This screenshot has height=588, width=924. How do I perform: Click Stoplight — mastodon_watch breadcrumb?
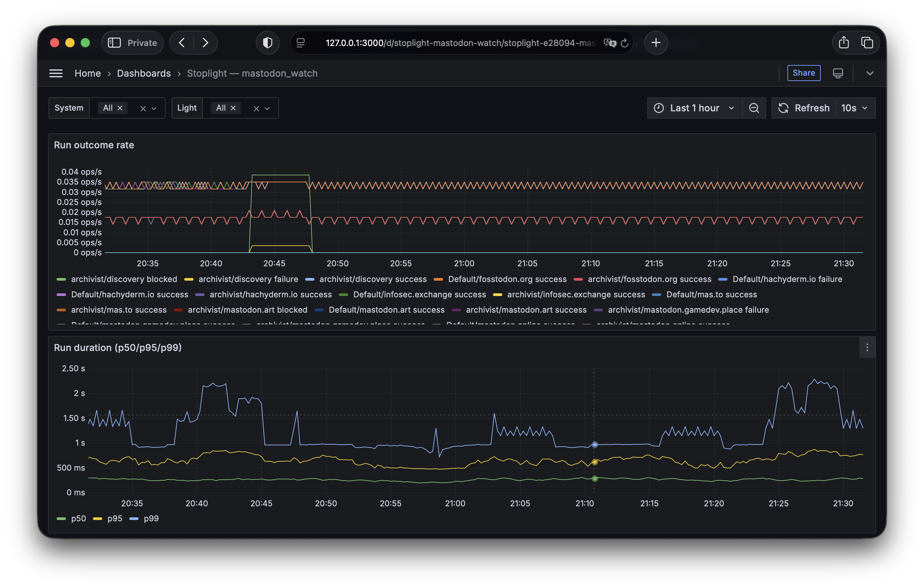[x=252, y=73]
